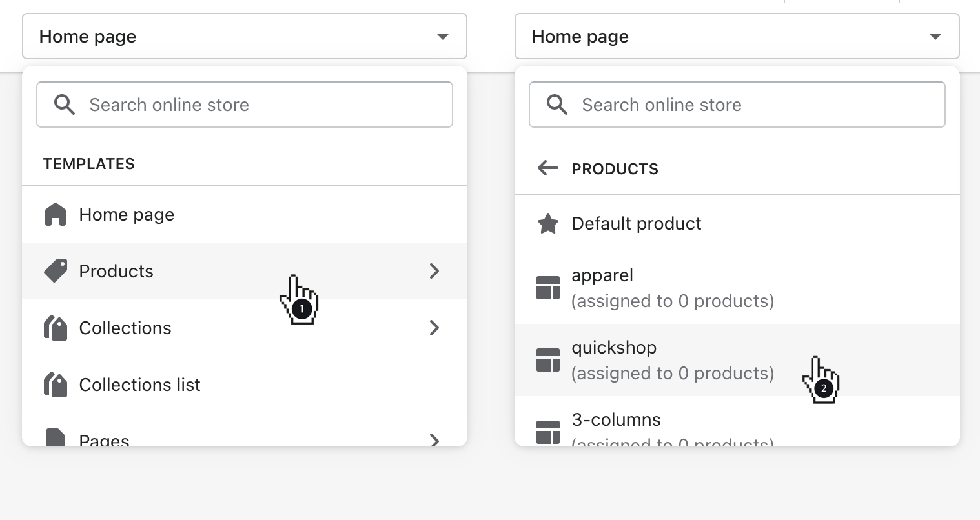980x520 pixels.
Task: Click the quickshop template layout icon
Action: pos(548,360)
